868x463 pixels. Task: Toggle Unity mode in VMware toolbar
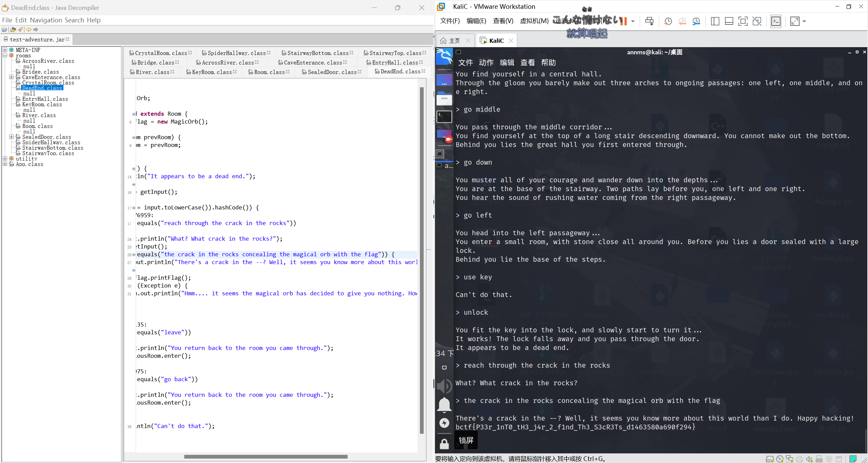(757, 21)
